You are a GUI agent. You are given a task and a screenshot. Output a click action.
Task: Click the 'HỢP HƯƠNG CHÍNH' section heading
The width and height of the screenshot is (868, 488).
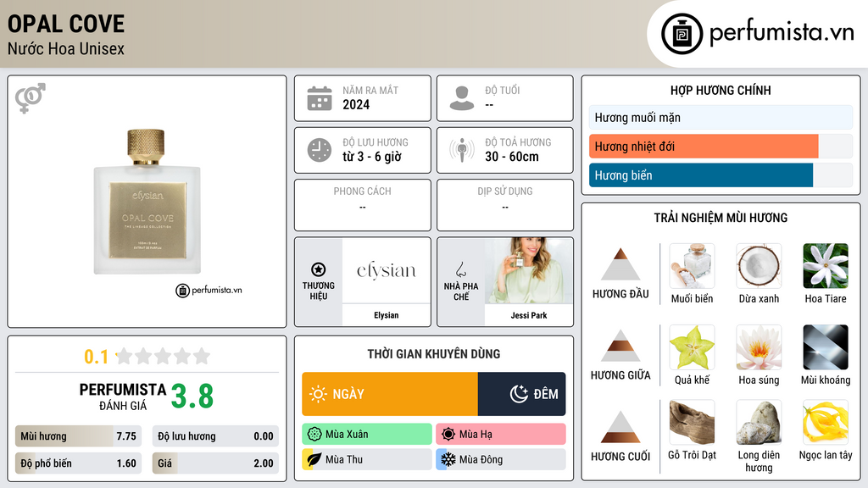point(721,90)
